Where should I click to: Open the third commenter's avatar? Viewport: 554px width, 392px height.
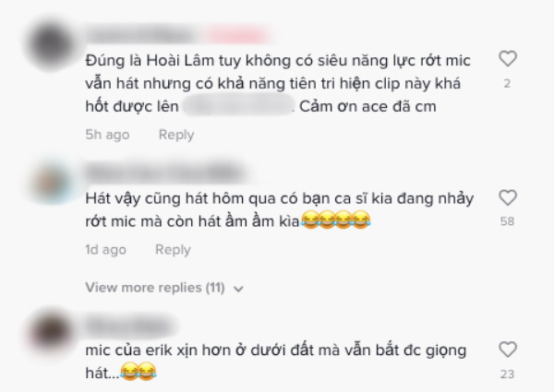[51, 332]
